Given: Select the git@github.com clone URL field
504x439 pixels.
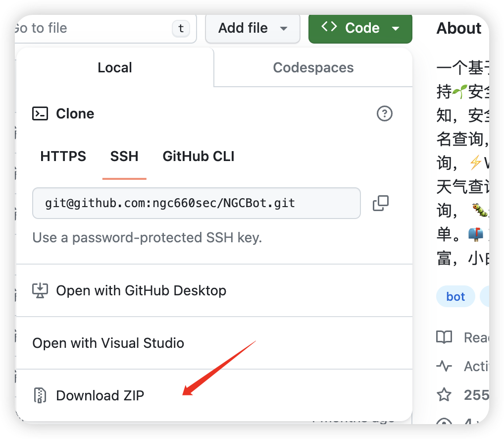Looking at the screenshot, I should (x=197, y=203).
